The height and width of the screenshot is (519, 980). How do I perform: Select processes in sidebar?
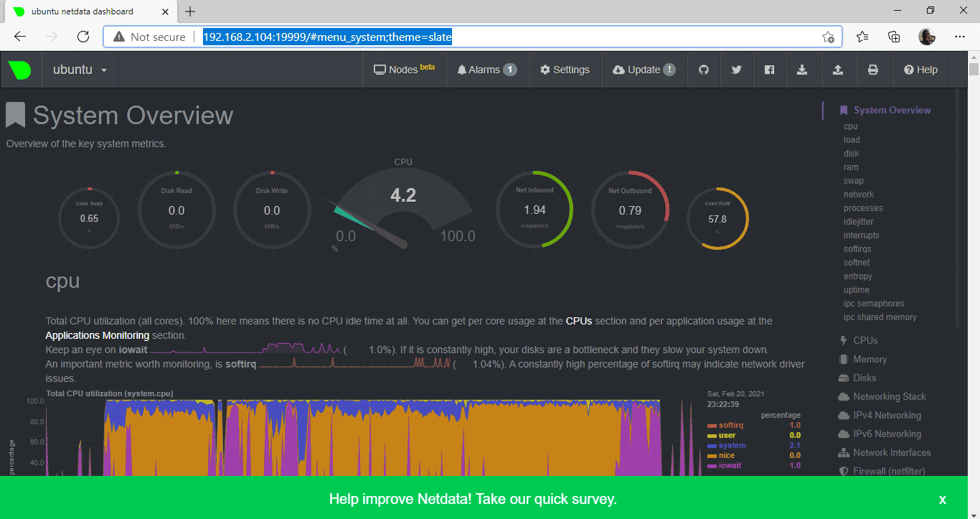[x=863, y=208]
